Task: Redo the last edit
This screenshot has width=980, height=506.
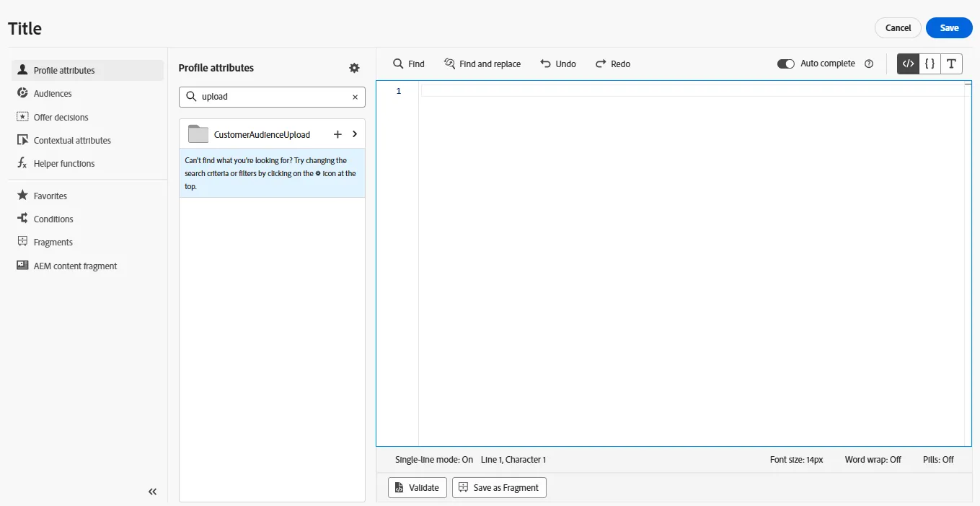Action: click(613, 64)
